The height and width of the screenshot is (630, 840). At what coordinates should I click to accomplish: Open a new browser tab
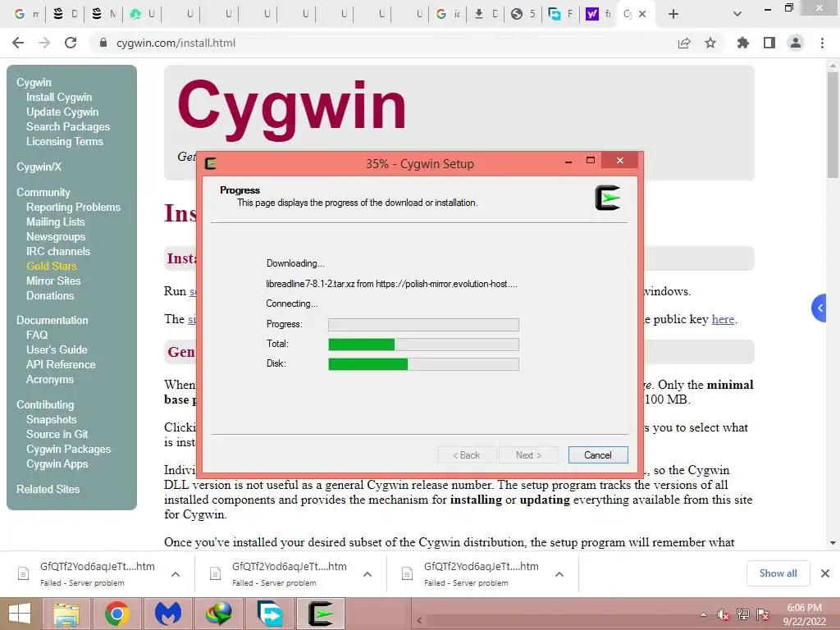(x=673, y=14)
